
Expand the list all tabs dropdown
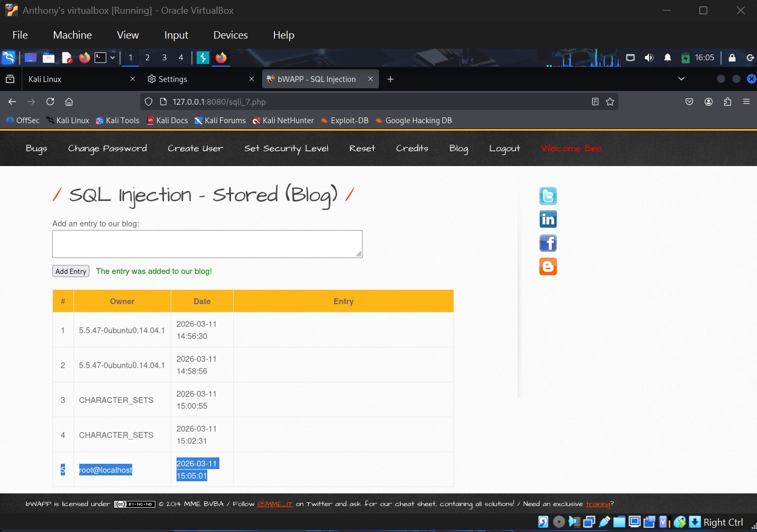click(x=681, y=79)
